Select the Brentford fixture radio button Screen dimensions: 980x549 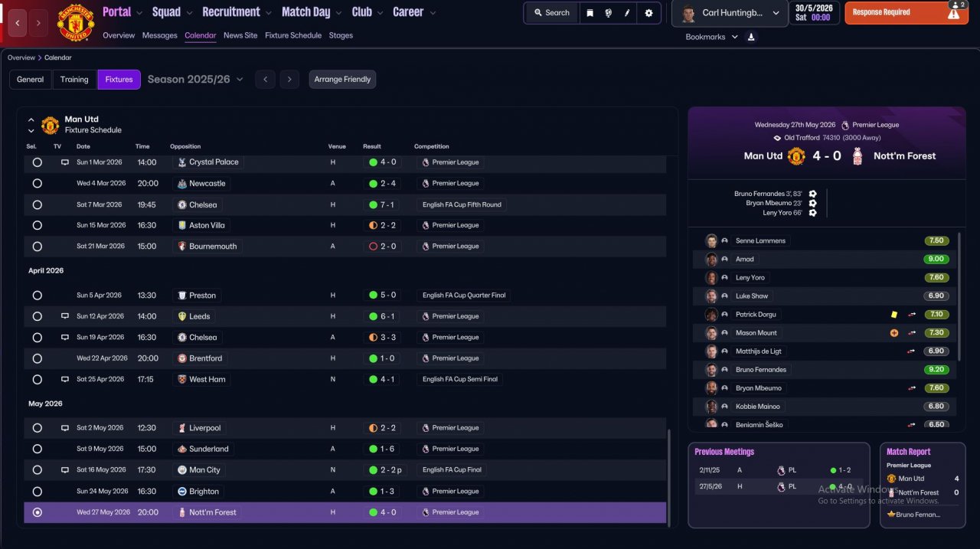(37, 358)
